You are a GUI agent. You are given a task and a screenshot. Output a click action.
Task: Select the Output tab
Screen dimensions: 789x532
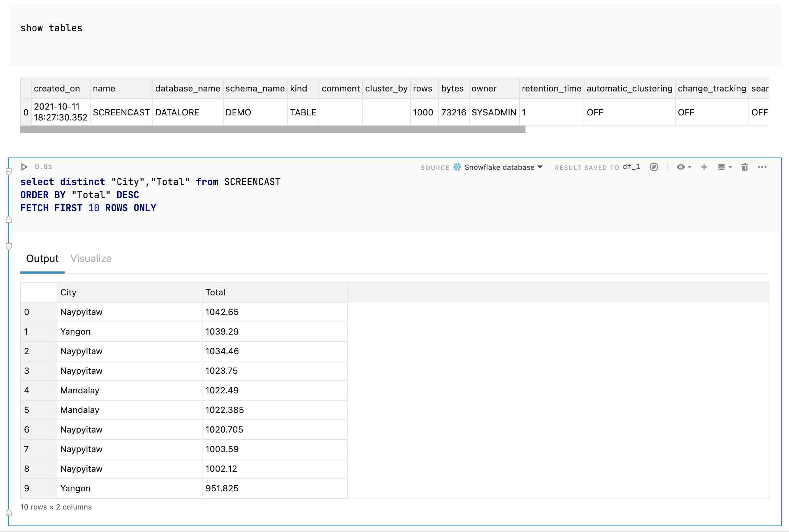click(42, 258)
